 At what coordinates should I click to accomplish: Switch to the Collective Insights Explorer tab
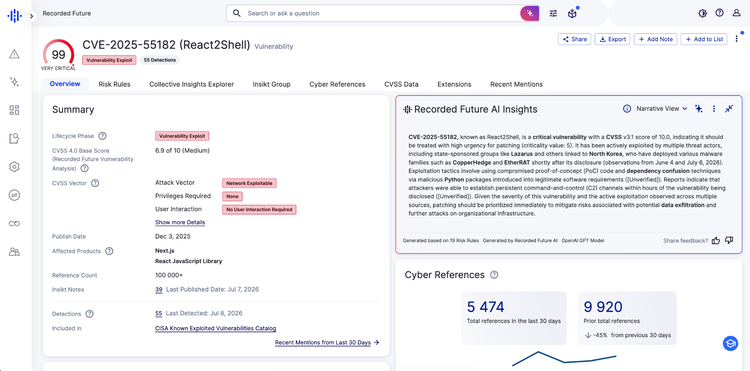point(191,84)
